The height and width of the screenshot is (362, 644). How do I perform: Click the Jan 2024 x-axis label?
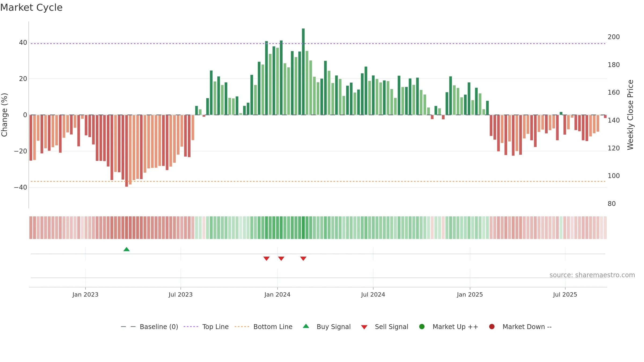tap(277, 294)
